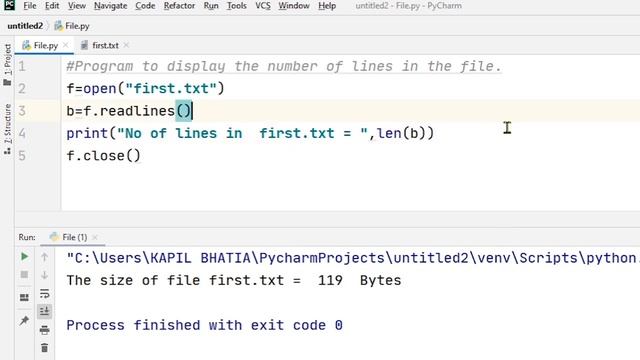Click line number 2 in the gutter
This screenshot has width=640, height=360.
click(22, 89)
